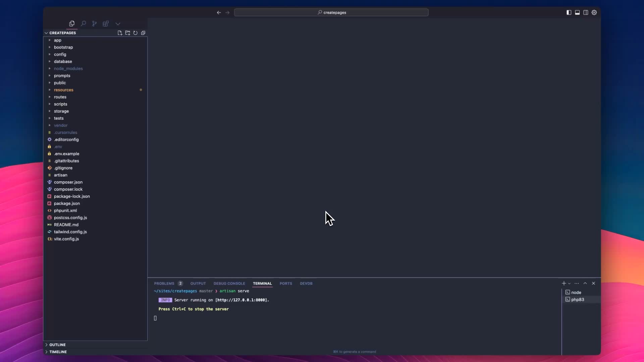Expand the node_modules folder

(x=95, y=68)
